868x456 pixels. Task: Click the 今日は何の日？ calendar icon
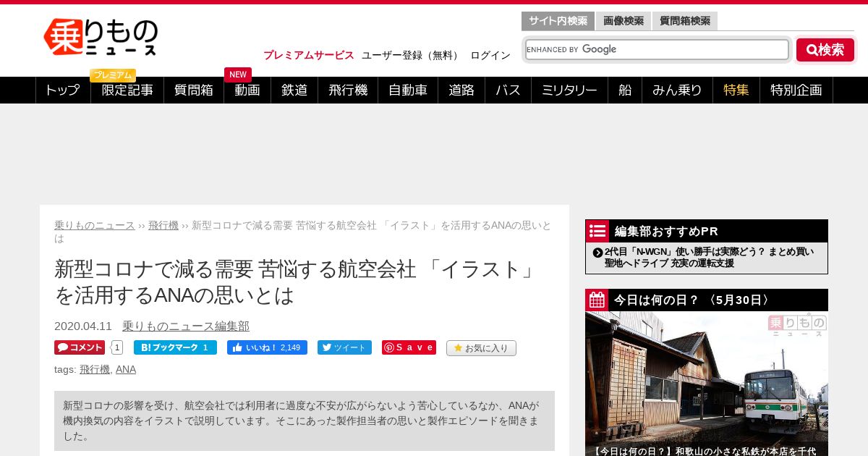point(597,300)
